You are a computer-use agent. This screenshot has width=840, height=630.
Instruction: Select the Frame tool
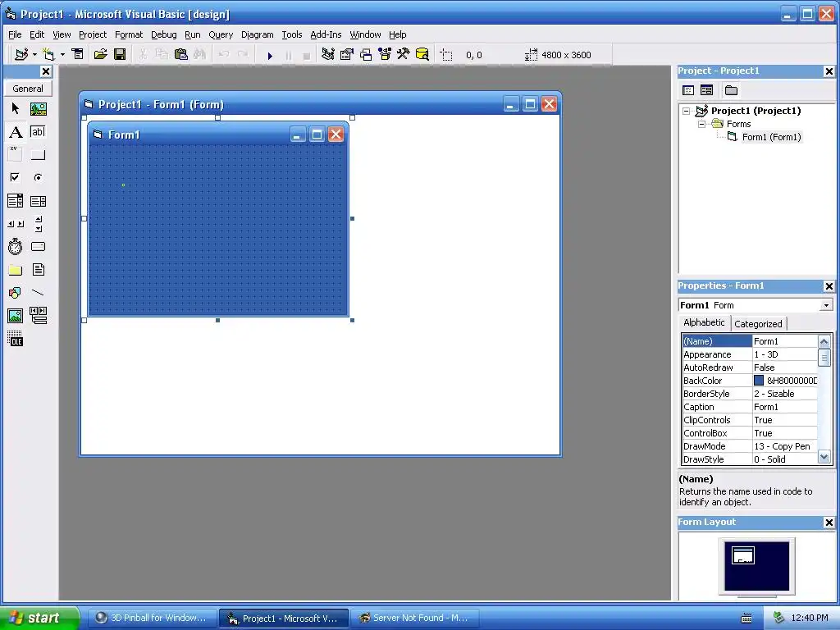click(15, 154)
